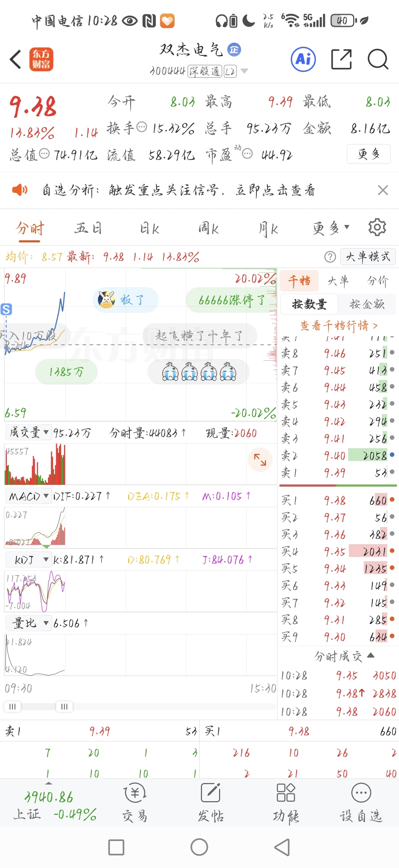Open the 设自选 watchlist icon
This screenshot has height=868, width=399.
click(x=361, y=803)
